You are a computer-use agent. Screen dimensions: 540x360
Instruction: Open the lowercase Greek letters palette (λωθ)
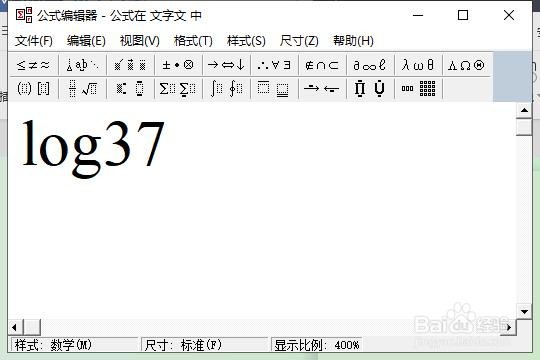(418, 65)
